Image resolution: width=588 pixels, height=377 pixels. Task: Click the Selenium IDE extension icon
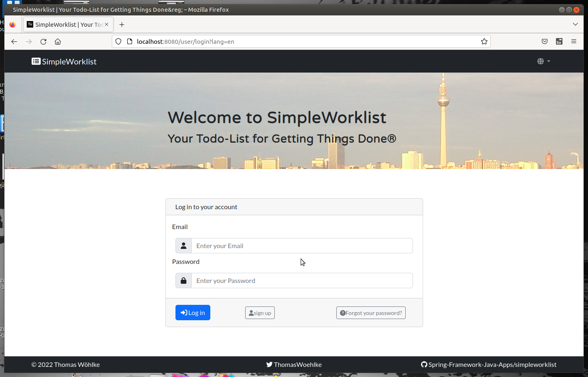click(x=559, y=41)
